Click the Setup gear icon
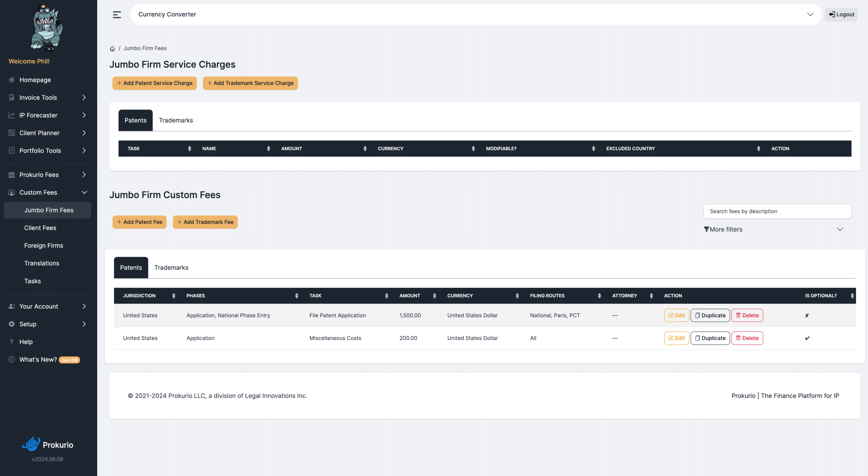The image size is (868, 476). point(12,324)
